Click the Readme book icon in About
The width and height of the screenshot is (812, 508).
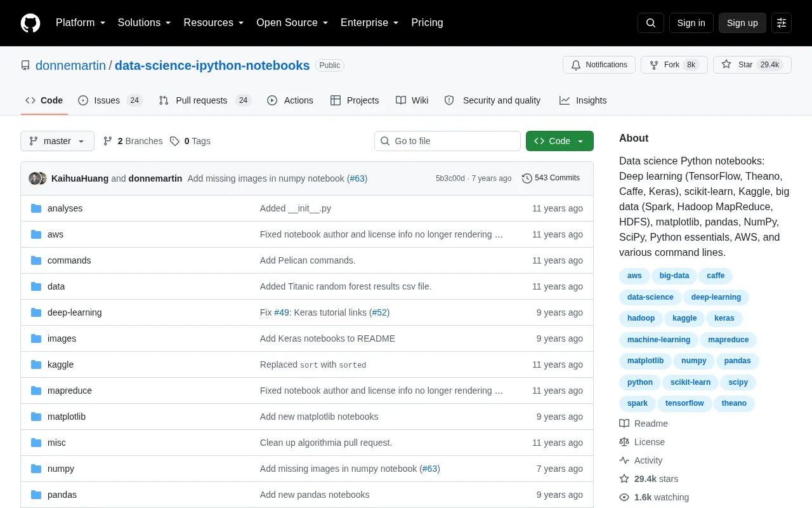tap(624, 424)
